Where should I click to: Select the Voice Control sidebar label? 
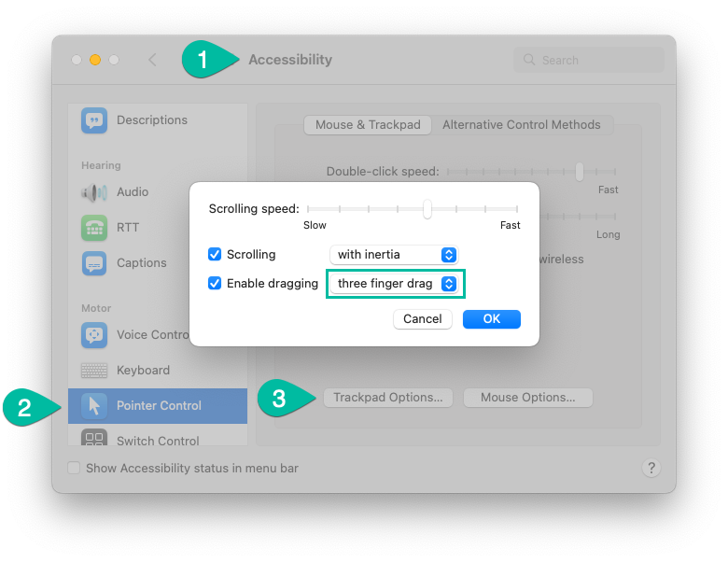[x=153, y=335]
